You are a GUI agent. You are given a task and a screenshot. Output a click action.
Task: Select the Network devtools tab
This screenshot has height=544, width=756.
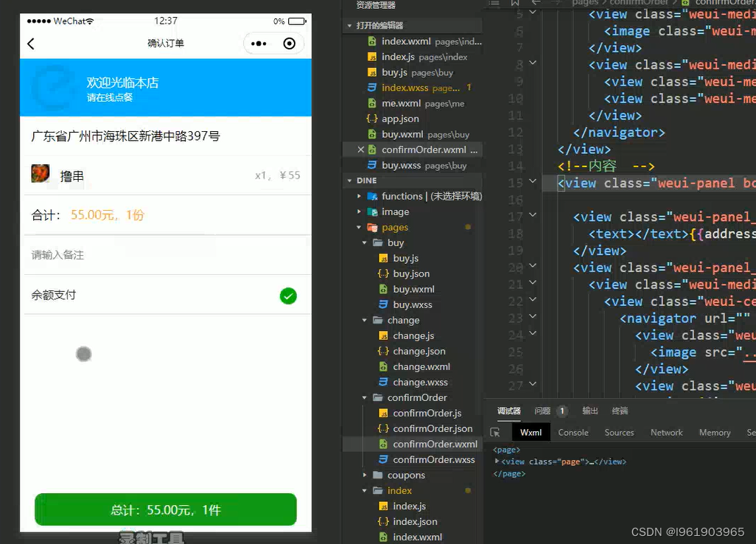point(666,433)
